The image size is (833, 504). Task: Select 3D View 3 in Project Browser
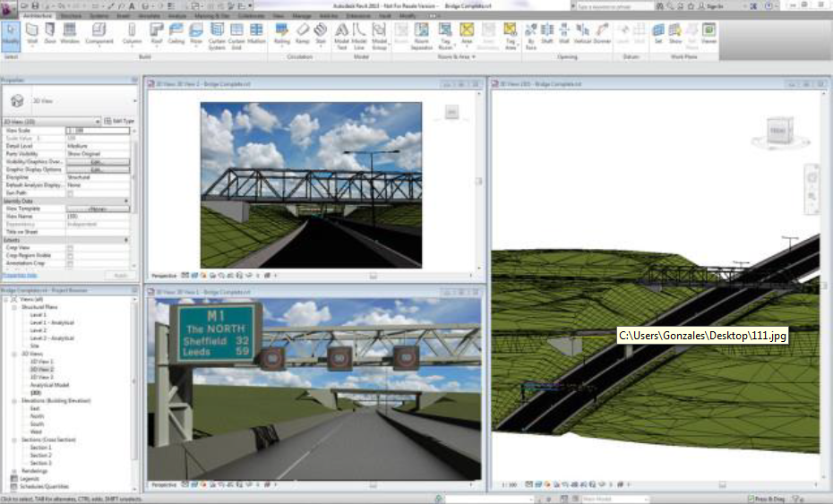(41, 377)
